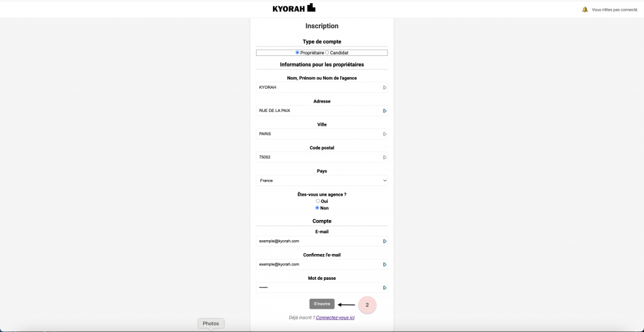Select the Candidat account type
Viewport: 644px width, 332px height.
click(327, 53)
